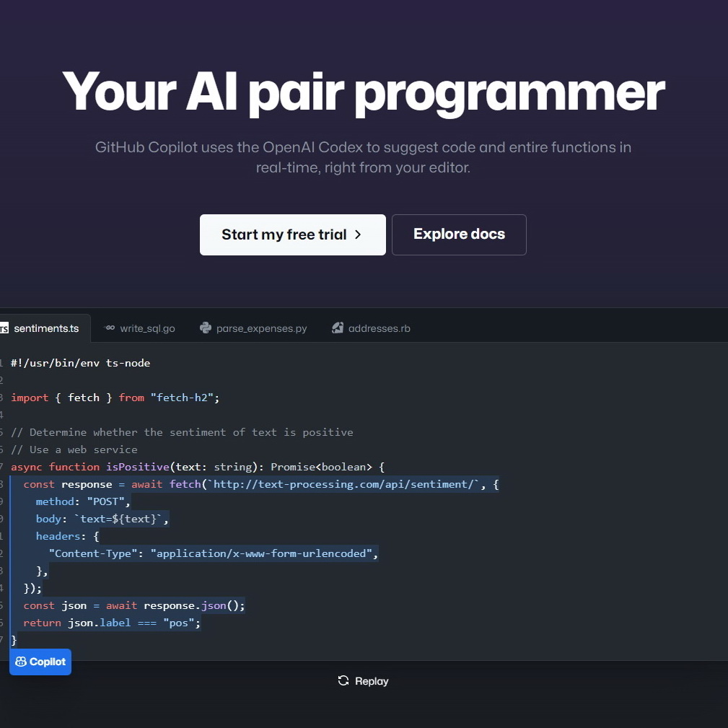Click the Copilot face icon in the badge
This screenshot has width=728, height=728.
(21, 662)
